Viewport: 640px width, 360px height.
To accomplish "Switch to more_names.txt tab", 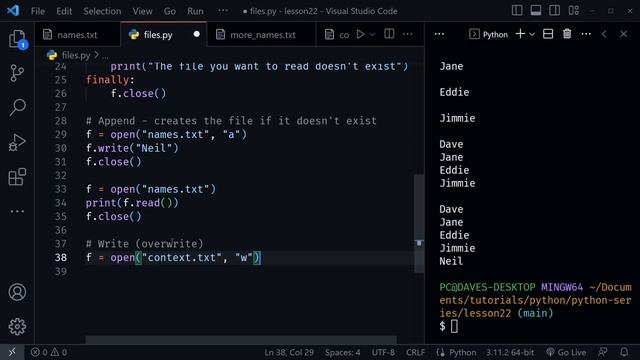I will [262, 35].
